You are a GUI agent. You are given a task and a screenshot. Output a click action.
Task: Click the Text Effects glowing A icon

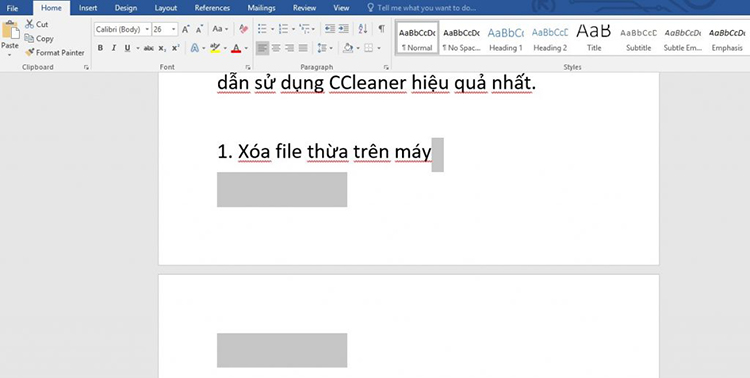[195, 48]
